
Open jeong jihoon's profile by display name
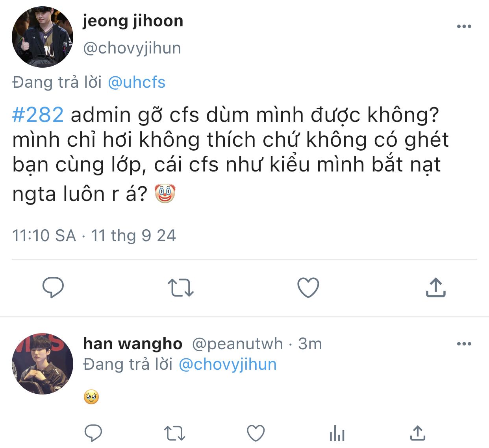(x=133, y=21)
